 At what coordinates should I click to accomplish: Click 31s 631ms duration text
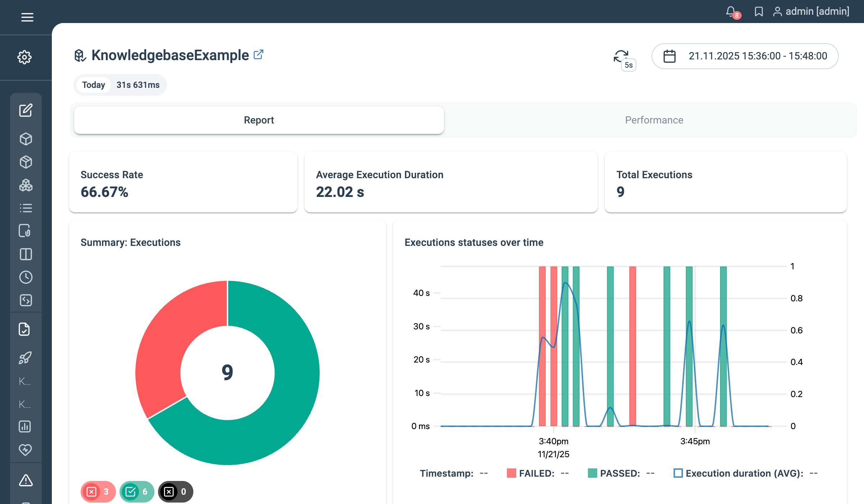click(138, 85)
